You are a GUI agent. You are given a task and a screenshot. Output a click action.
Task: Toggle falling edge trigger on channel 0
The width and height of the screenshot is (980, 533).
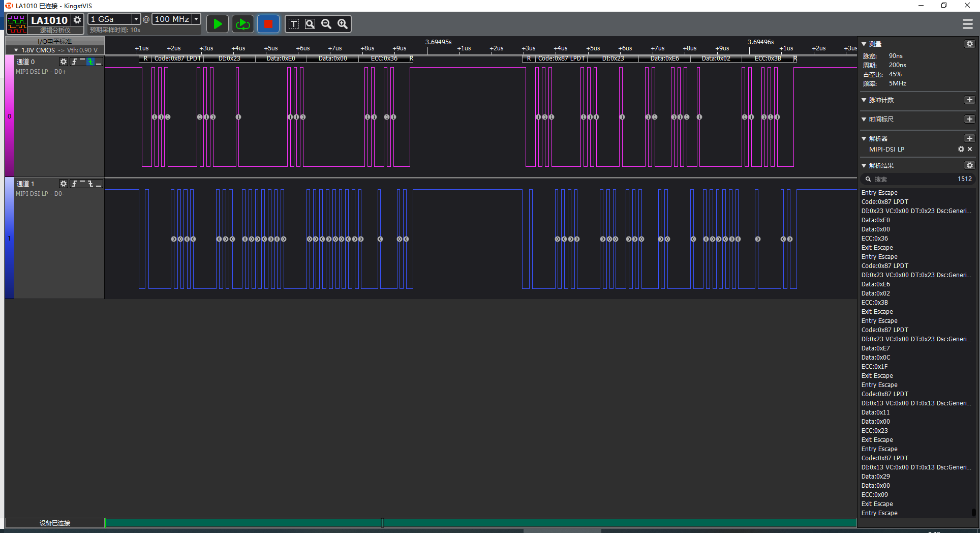90,62
